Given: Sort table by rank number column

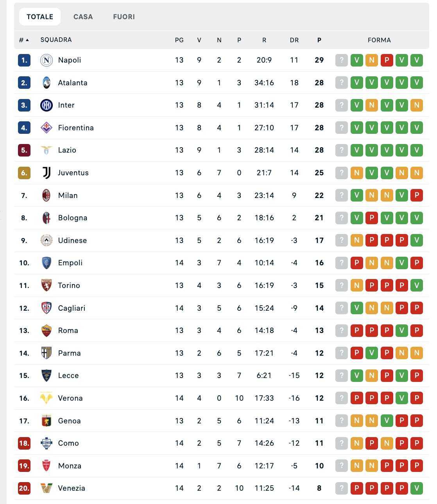Looking at the screenshot, I should click(24, 40).
